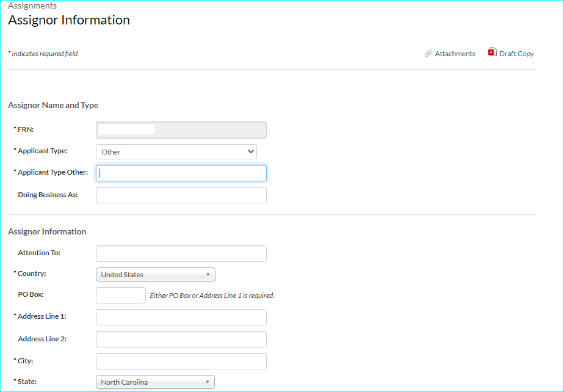564x392 pixels.
Task: Focus the City text field
Action: (181, 361)
